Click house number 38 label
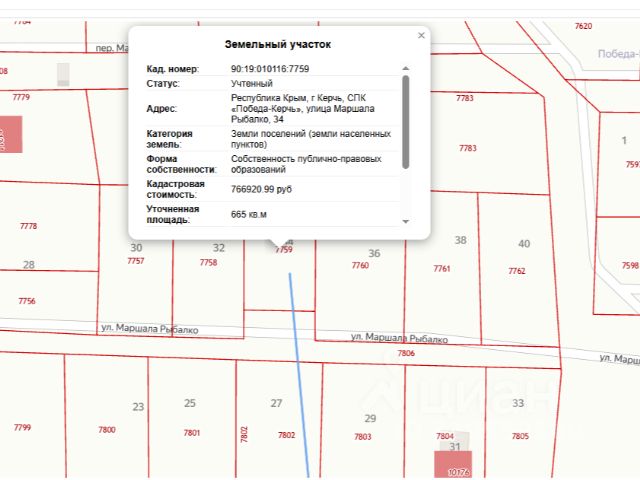The width and height of the screenshot is (640, 480). [460, 240]
